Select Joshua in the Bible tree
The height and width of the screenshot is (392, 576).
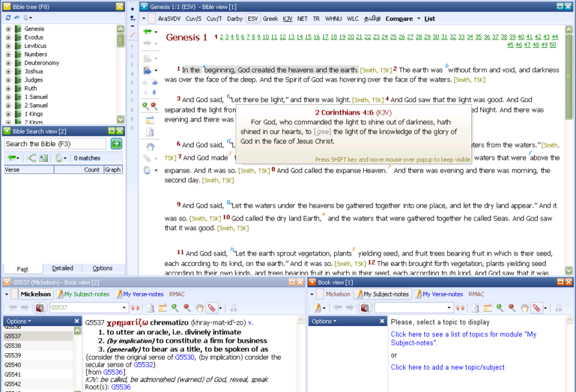tap(34, 71)
